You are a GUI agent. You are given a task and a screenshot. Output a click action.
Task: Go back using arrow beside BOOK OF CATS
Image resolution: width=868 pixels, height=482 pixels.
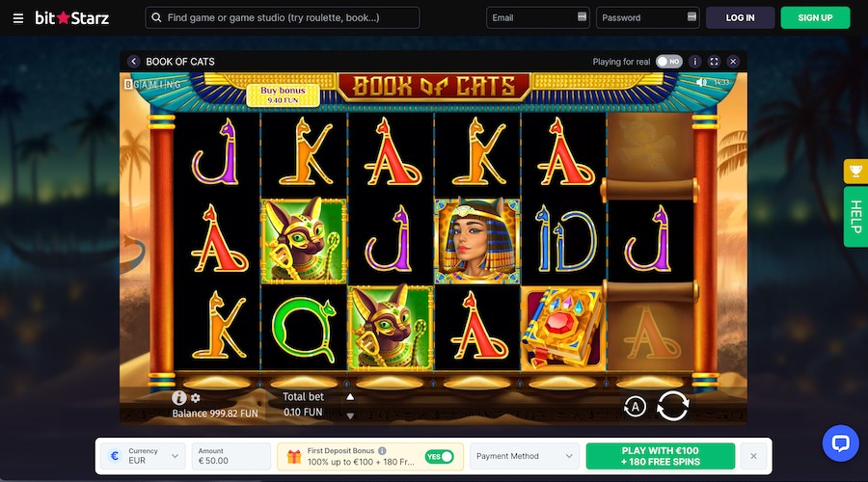(x=133, y=62)
